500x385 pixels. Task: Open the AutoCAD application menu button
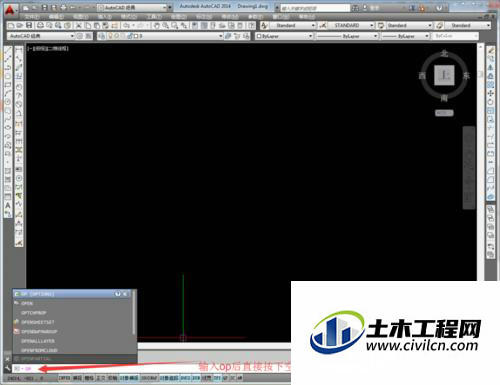[10, 9]
